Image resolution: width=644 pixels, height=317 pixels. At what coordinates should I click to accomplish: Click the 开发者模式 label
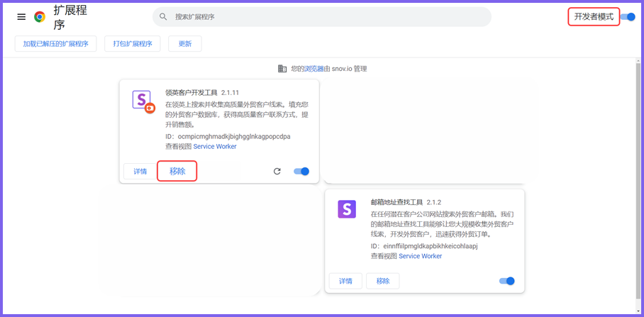pos(594,17)
